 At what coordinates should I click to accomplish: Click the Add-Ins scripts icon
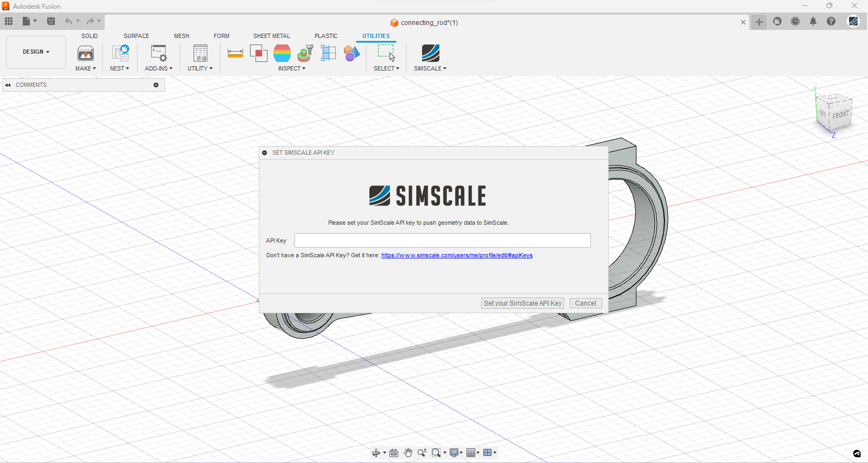click(159, 53)
